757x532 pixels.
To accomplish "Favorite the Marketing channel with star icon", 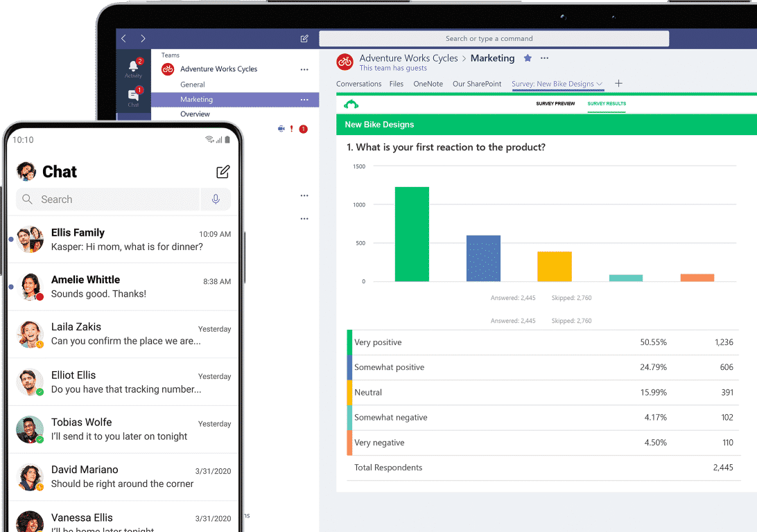I will [x=528, y=58].
